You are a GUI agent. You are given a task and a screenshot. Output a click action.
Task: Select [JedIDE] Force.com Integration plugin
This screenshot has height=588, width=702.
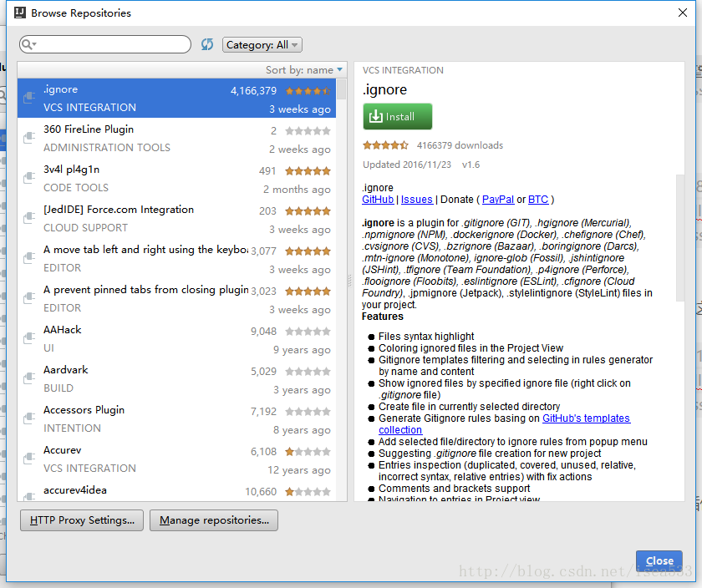coord(176,218)
